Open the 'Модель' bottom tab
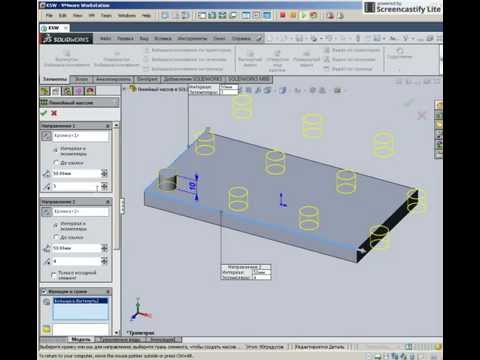The width and height of the screenshot is (480, 360). click(81, 339)
